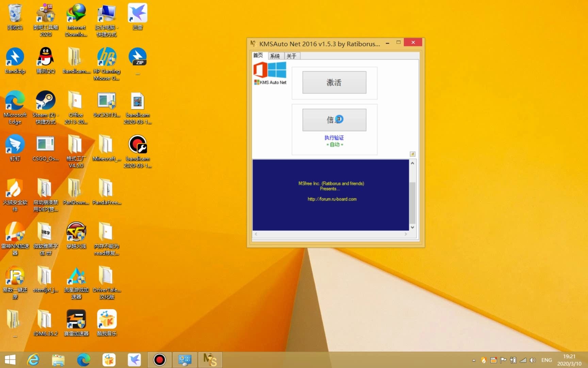Click the log vertical scrollbar up arrow

point(412,163)
